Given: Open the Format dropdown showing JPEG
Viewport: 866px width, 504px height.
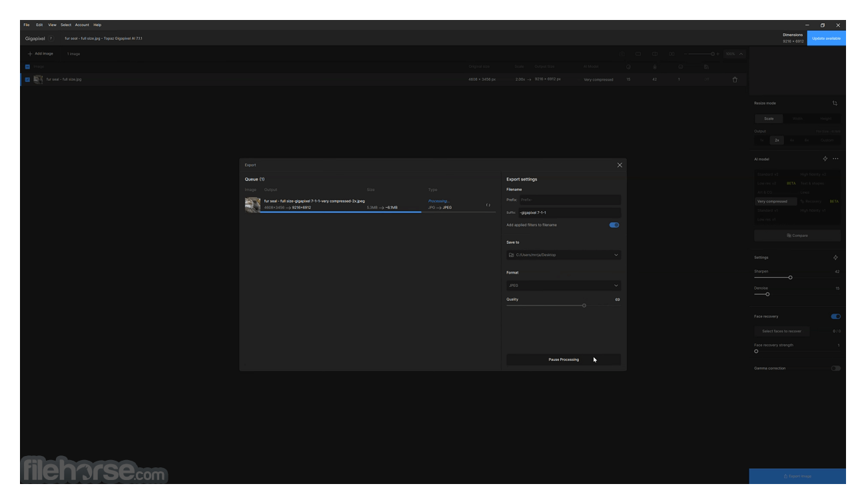Looking at the screenshot, I should coord(564,286).
